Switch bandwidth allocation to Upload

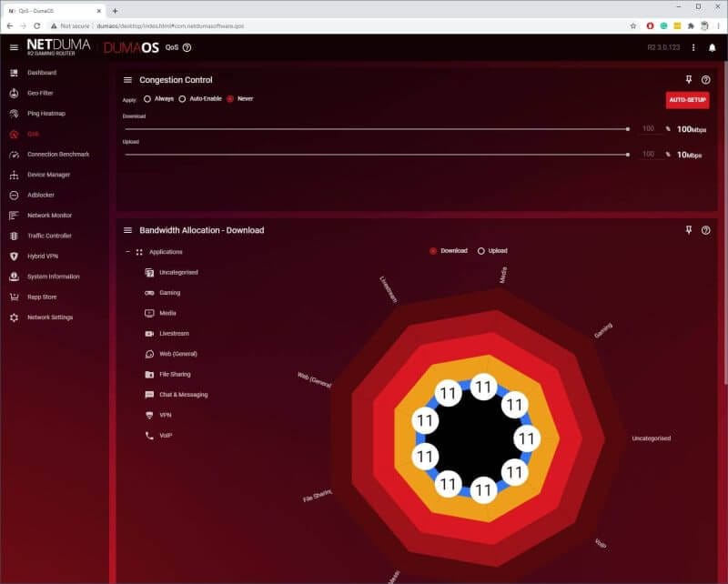(481, 251)
